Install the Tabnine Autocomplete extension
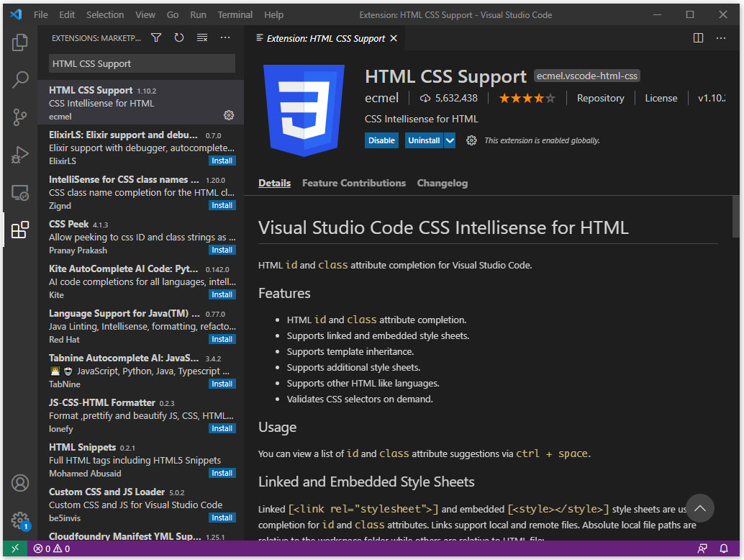This screenshot has width=744, height=560. coord(222,384)
